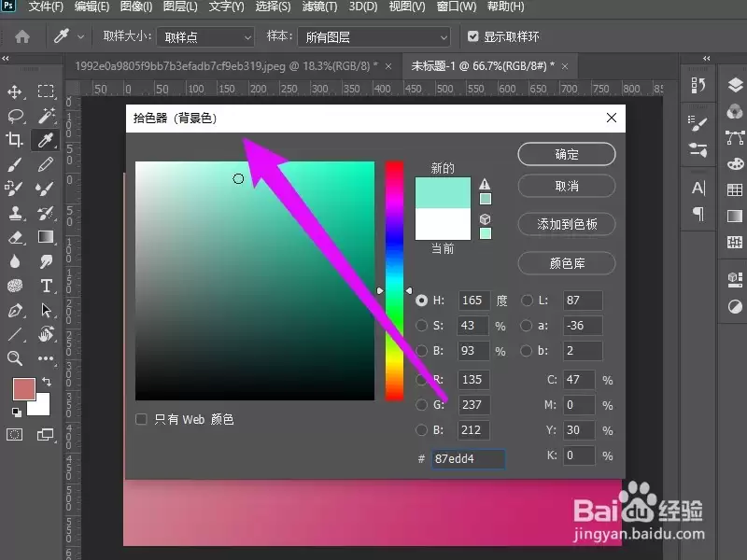Click the out-of-gamut warning triangle

tap(485, 184)
